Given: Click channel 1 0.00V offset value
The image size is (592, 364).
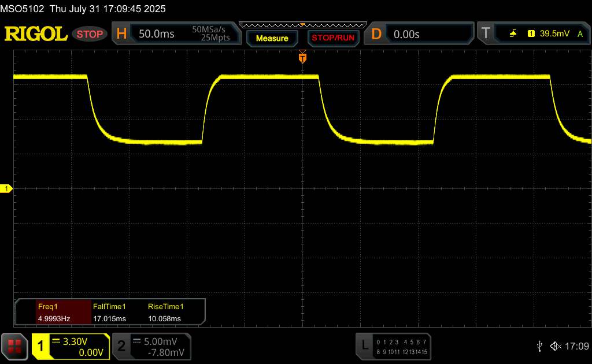Looking at the screenshot, I should (91, 352).
